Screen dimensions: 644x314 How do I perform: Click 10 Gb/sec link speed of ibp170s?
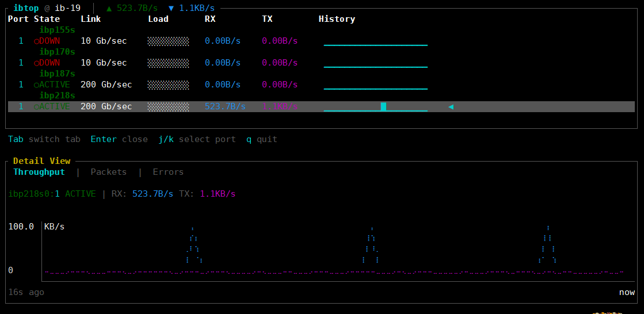104,63
